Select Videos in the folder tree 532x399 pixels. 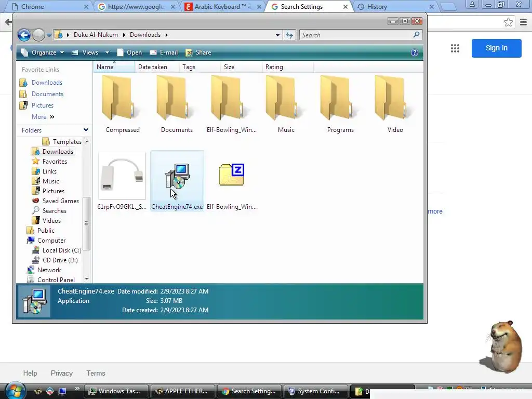[x=51, y=220]
